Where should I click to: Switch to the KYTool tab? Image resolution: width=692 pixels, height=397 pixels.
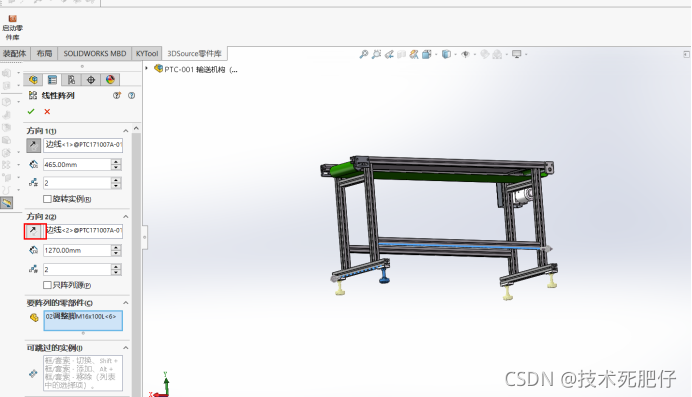click(147, 53)
